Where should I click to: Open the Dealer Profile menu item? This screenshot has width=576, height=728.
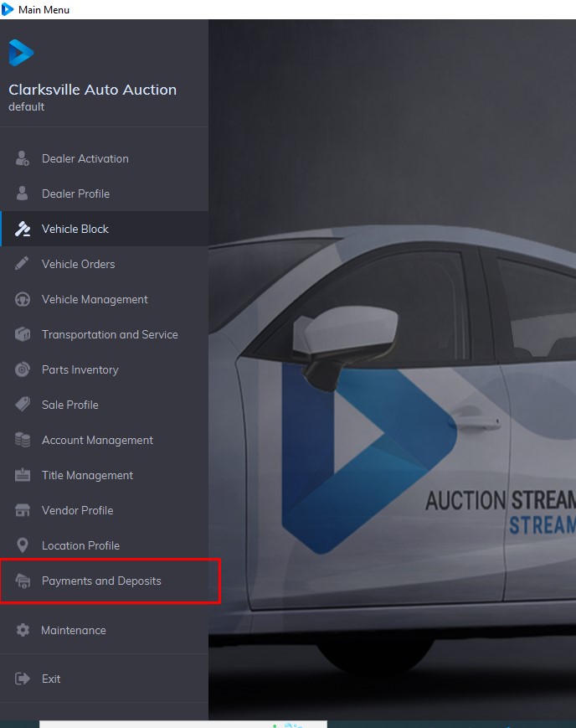coord(75,194)
